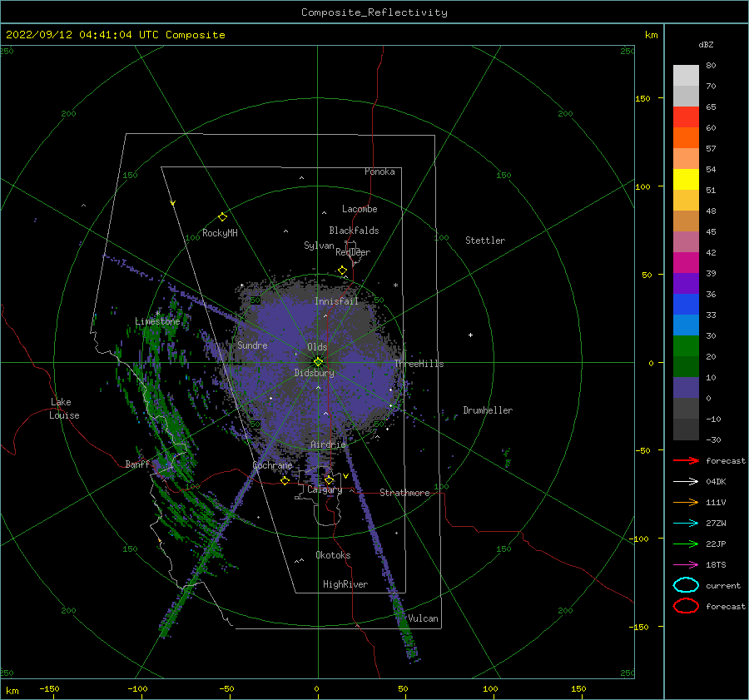Image resolution: width=749 pixels, height=700 pixels.
Task: Click the Vulcan city label
Action: [423, 618]
